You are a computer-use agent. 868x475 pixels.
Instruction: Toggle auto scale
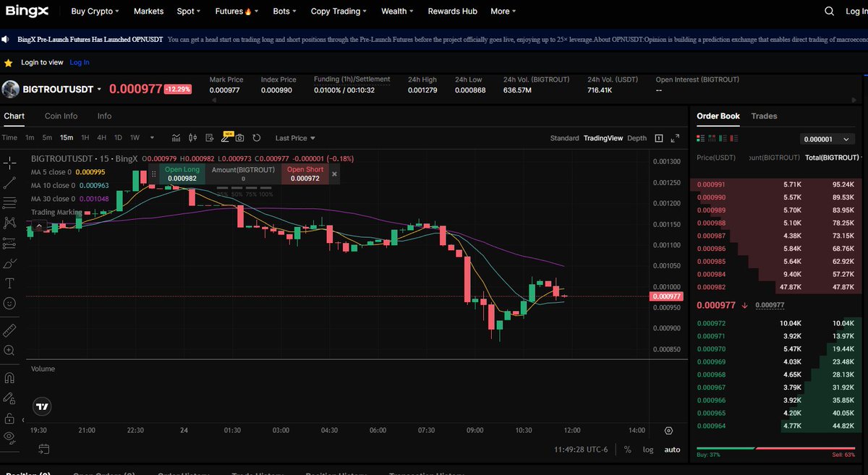(672, 450)
